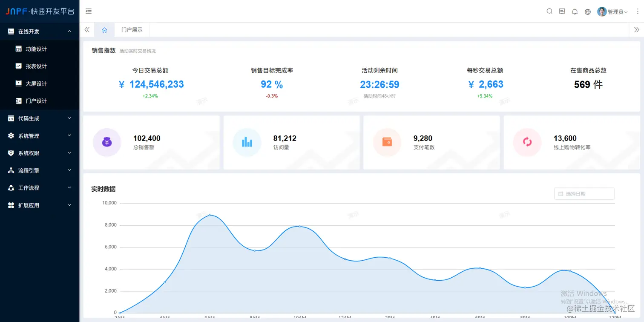Viewport: 644px width, 322px height.
Task: Collapse the 在线开发 menu
Action: tap(40, 32)
